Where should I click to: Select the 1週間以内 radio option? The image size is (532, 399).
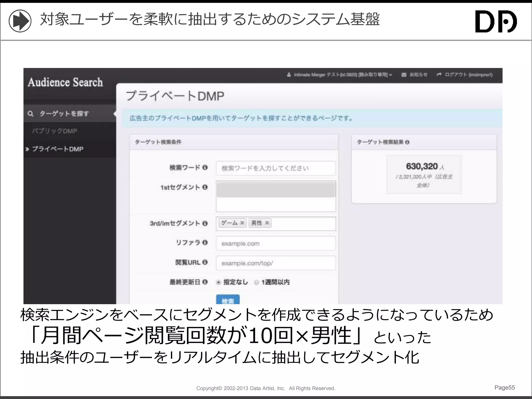pyautogui.click(x=257, y=282)
